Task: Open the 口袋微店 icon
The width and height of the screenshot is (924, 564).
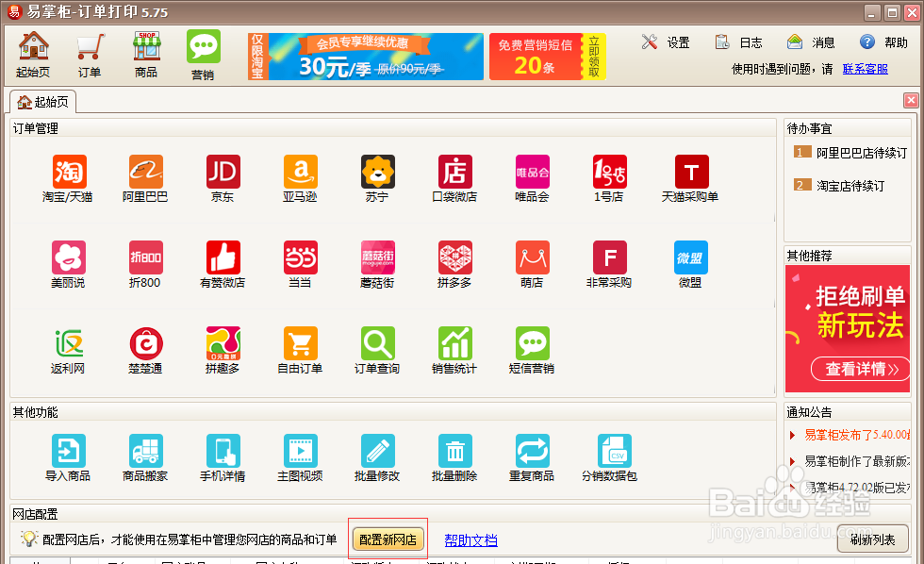Action: click(x=454, y=172)
